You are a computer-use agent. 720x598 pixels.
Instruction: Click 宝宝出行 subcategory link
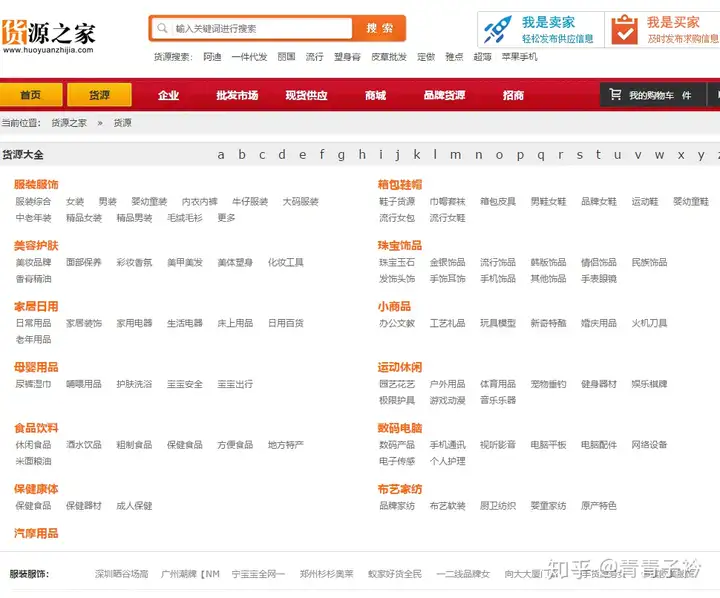[x=235, y=384]
